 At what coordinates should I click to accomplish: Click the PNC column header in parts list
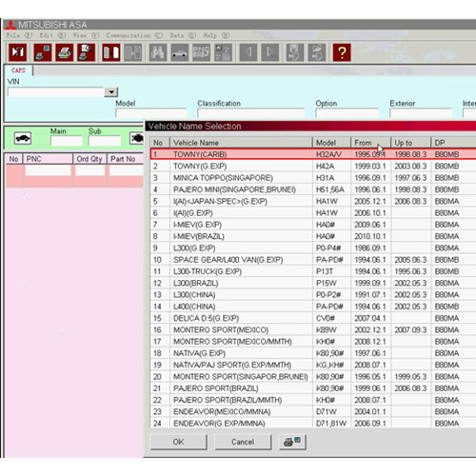(48, 159)
